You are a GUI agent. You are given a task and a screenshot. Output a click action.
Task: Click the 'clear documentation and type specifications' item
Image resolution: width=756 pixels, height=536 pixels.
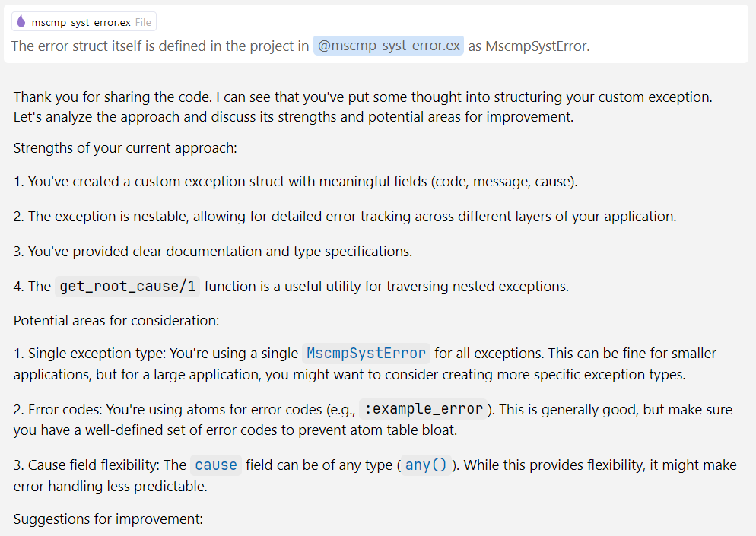213,252
